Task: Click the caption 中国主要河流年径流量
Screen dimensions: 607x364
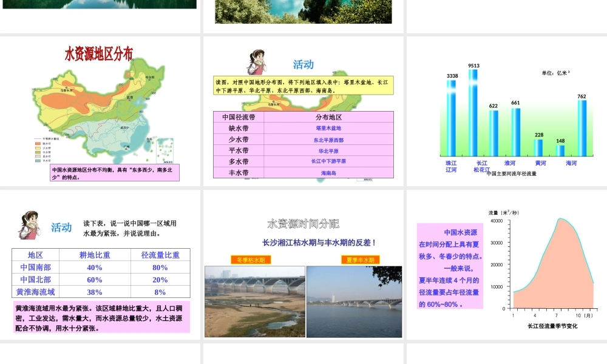Action: click(511, 174)
